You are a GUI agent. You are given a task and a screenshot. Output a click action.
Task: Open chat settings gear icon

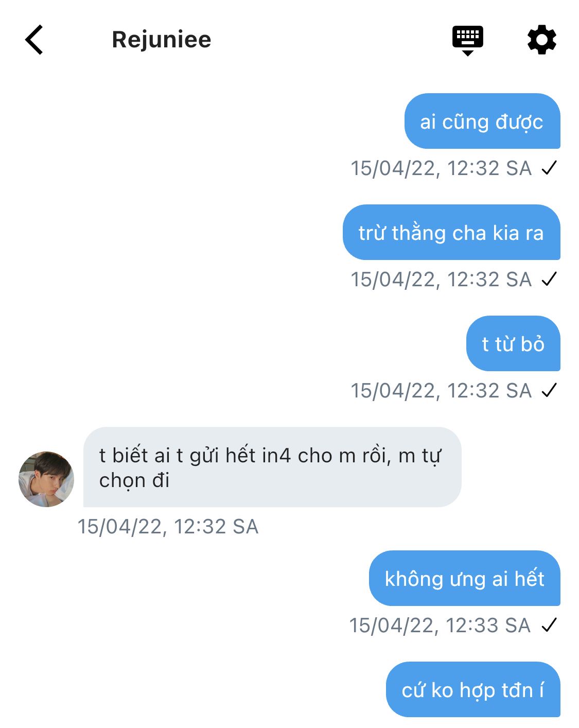click(541, 40)
